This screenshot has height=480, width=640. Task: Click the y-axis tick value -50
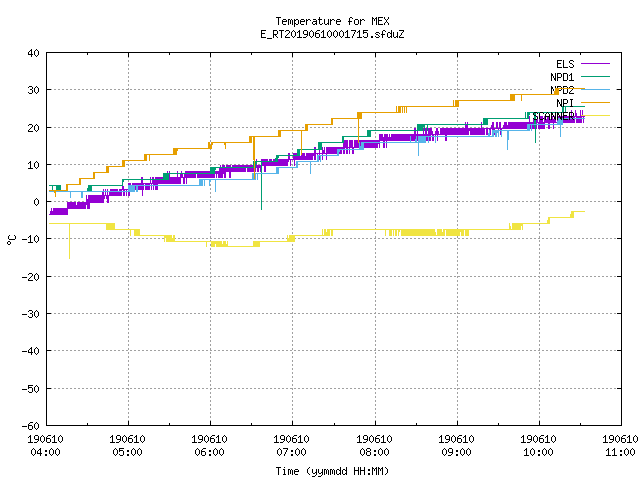coord(31,389)
